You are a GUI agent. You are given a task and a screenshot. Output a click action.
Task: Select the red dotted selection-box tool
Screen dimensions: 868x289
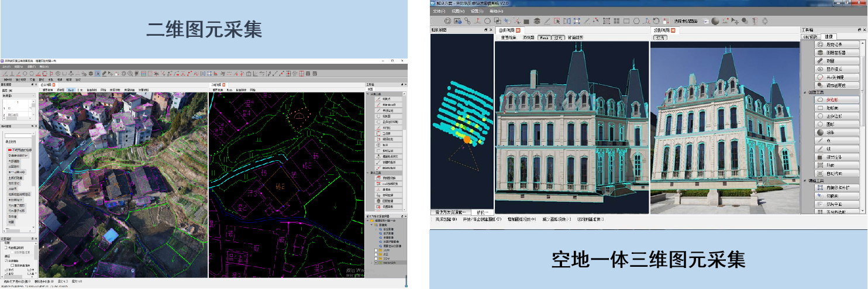557,21
